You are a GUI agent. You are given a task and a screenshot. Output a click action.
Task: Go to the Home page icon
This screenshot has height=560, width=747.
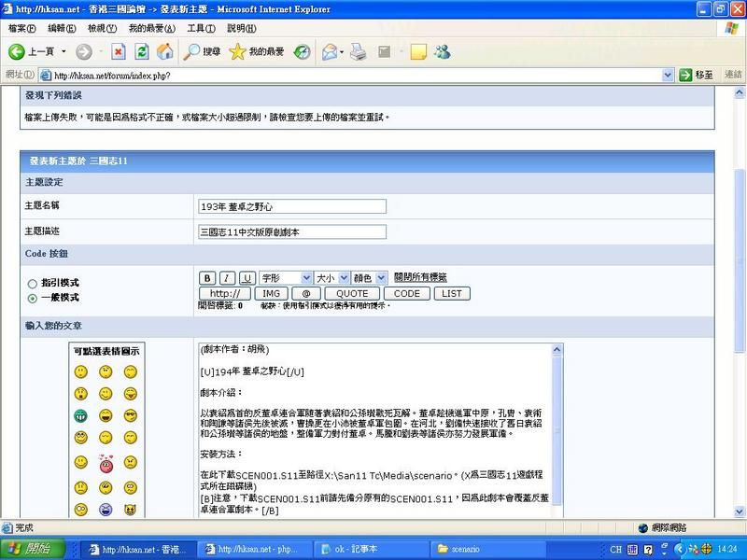165,51
